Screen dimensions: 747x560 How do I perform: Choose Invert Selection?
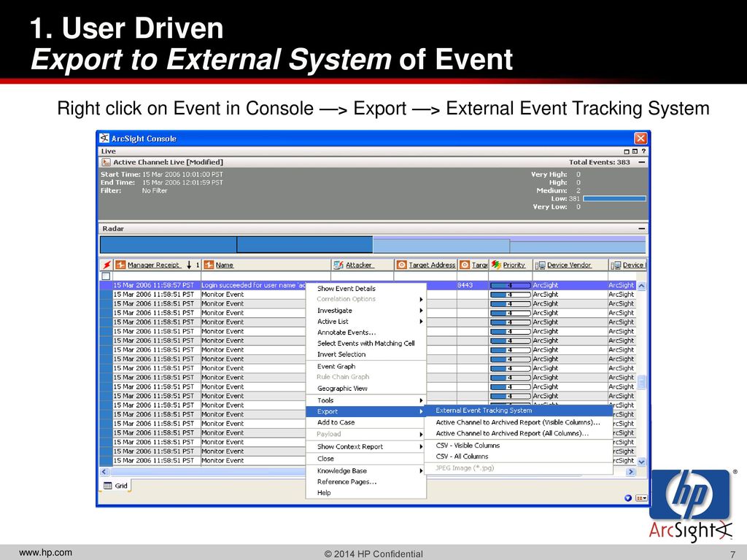point(365,354)
